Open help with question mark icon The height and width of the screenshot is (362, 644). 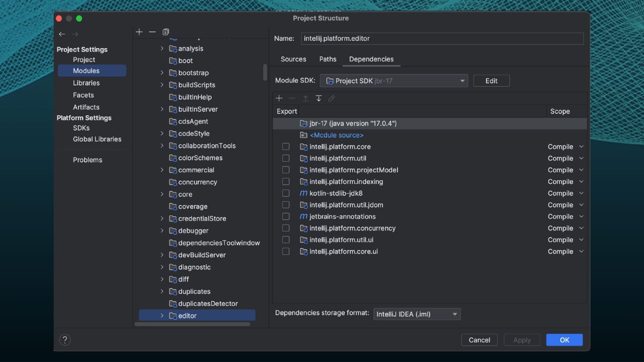pos(65,340)
